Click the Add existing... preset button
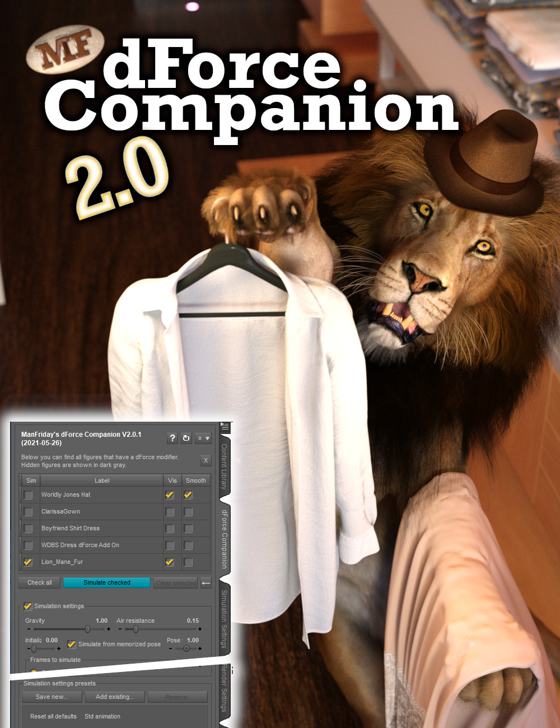 pyautogui.click(x=115, y=697)
